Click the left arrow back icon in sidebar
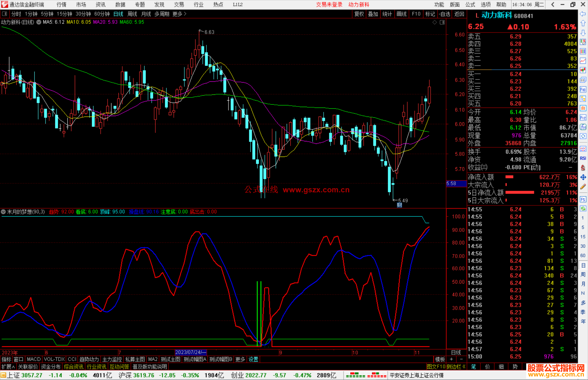Viewport: 588px width, 380px height. pyautogui.click(x=583, y=14)
